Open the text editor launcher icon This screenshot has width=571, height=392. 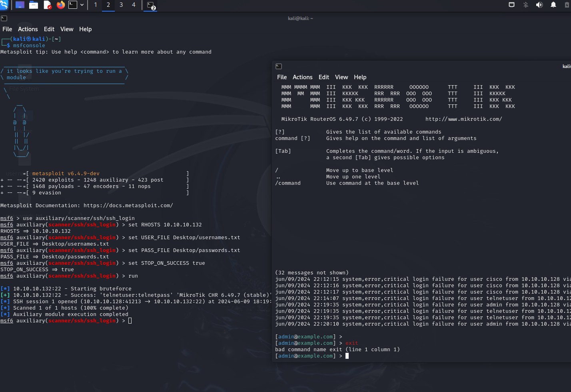click(x=48, y=5)
